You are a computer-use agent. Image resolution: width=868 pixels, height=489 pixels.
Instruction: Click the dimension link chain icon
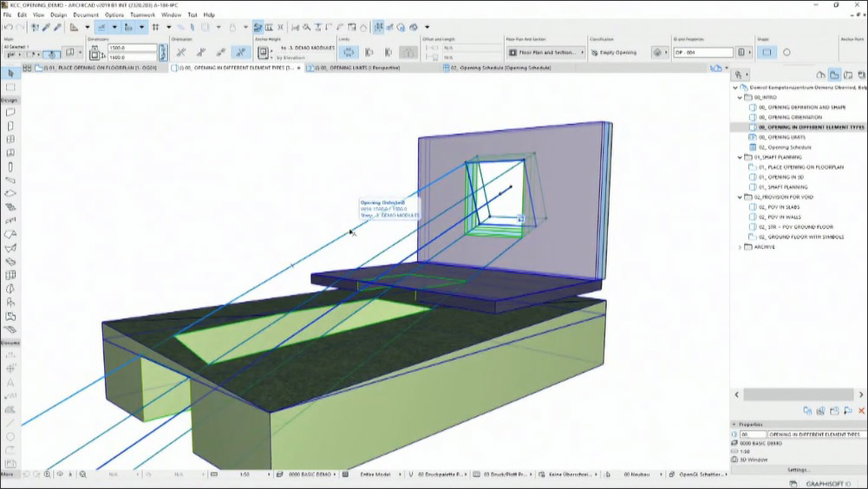tap(163, 53)
